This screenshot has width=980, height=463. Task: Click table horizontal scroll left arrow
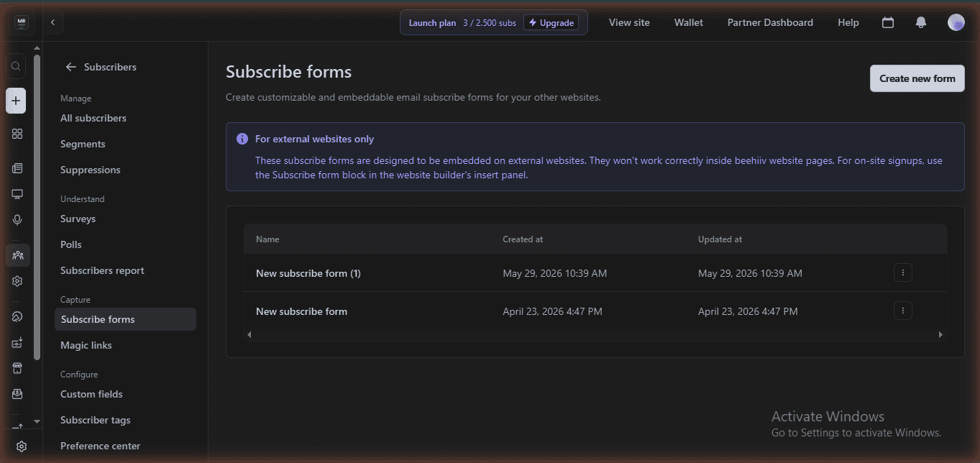(249, 334)
